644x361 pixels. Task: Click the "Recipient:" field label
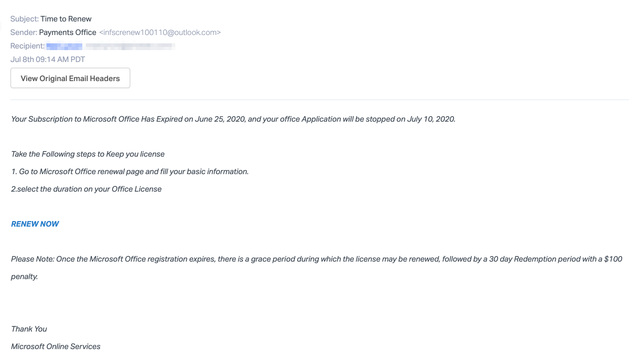tap(27, 46)
